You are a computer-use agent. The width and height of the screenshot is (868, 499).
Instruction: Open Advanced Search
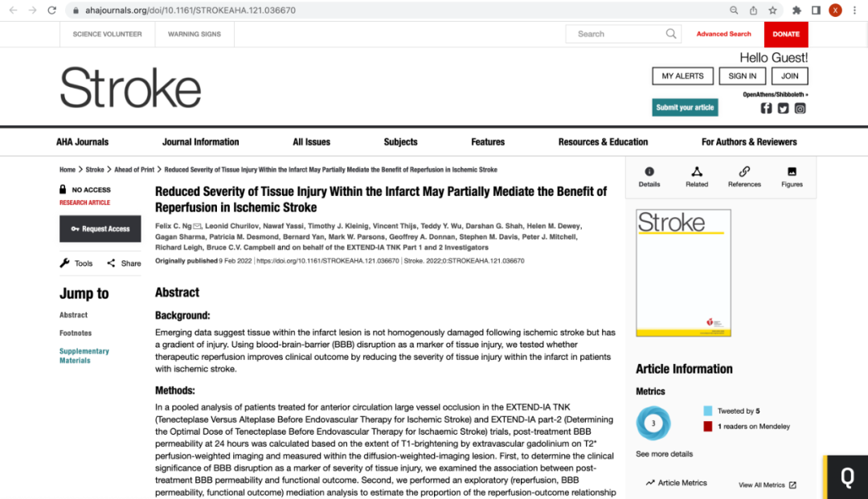point(723,34)
